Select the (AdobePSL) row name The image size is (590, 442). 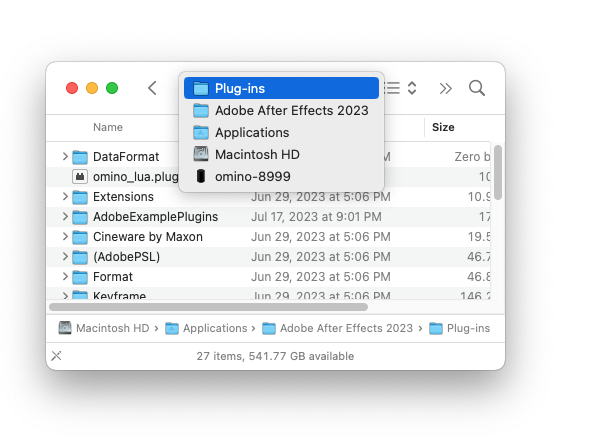click(x=126, y=257)
